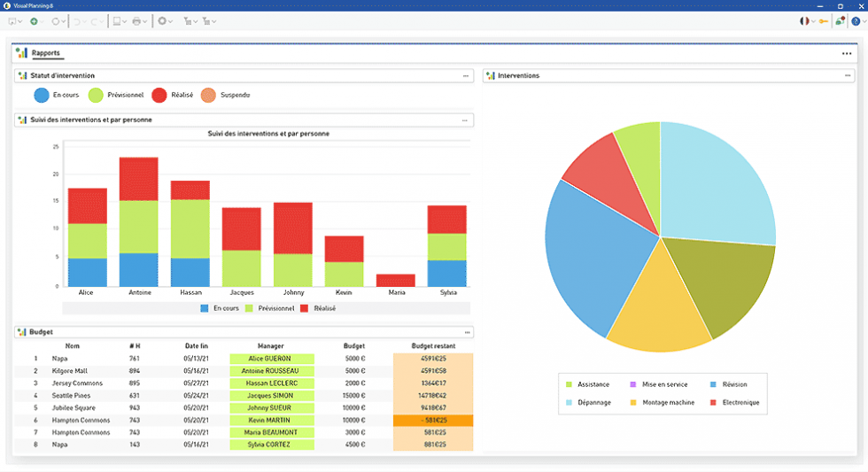Open the blue help icon

click(856, 20)
